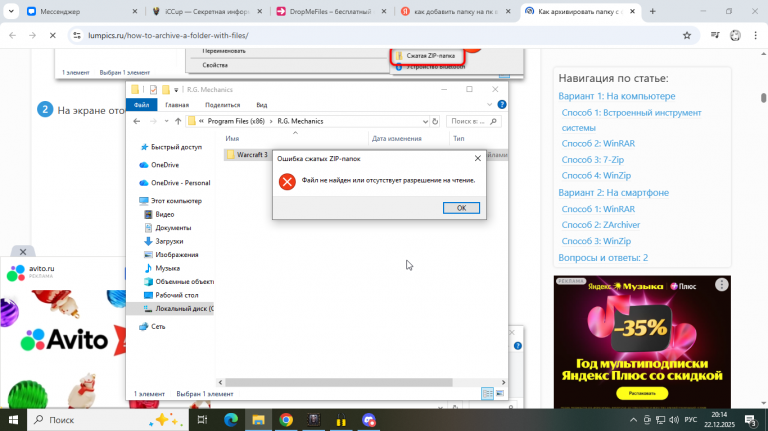Screen dimensions: 768x431
Task: Refresh the Explorer folder view
Action: [435, 121]
